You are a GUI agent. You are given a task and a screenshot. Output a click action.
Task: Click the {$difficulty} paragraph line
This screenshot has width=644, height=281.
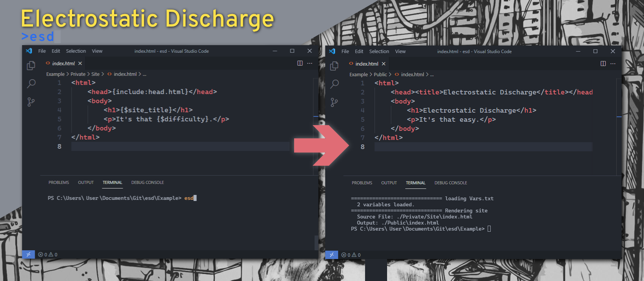coord(166,119)
